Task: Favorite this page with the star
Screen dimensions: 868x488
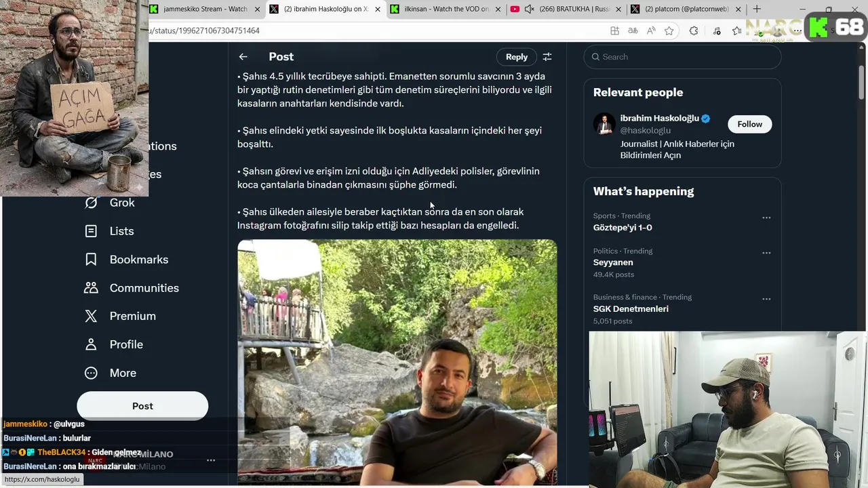Action: tap(669, 30)
